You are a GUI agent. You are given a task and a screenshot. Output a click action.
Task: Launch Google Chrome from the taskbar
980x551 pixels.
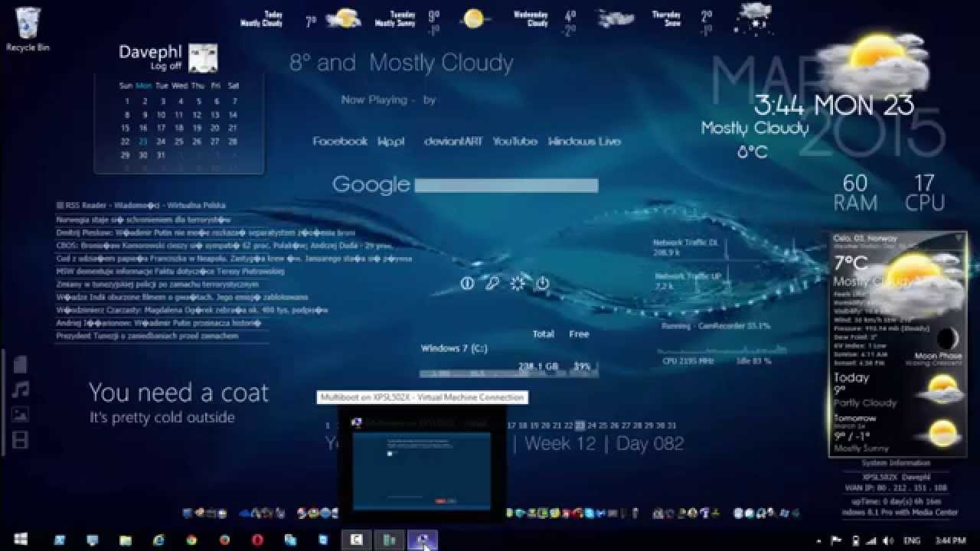pos(191,540)
